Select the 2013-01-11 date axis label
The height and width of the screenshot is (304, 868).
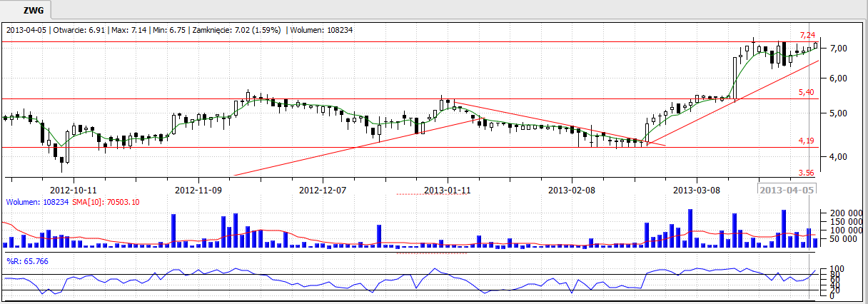point(448,190)
